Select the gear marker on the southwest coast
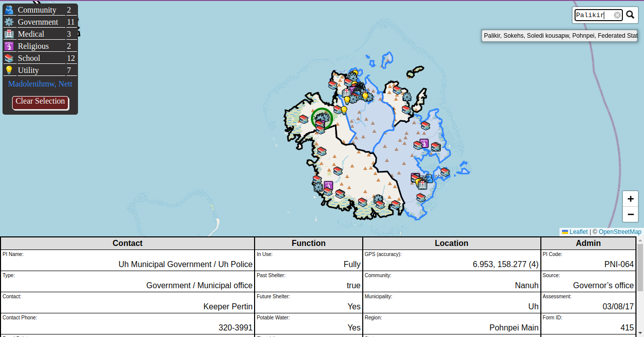 coord(318,187)
